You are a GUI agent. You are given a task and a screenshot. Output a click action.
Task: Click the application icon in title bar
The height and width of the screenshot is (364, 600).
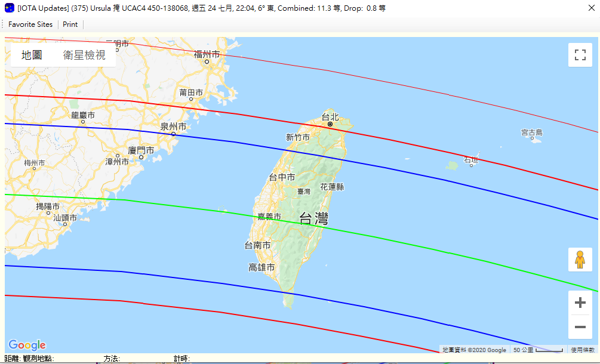(x=10, y=8)
